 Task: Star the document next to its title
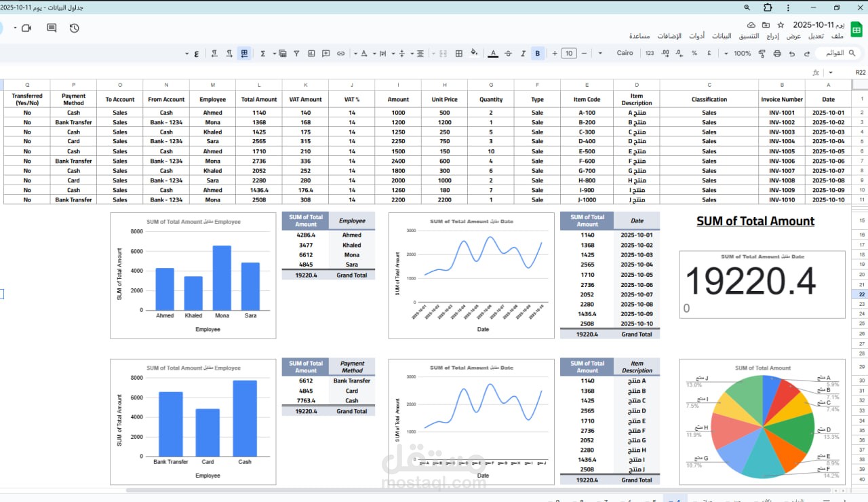coord(781,24)
